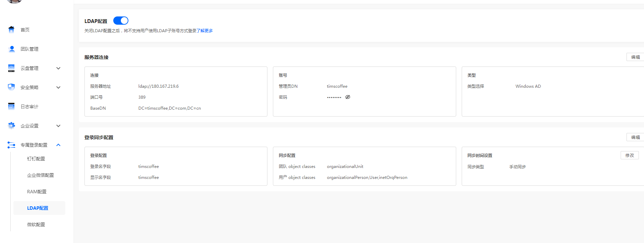
Task: Click port number value 389
Action: (x=142, y=97)
